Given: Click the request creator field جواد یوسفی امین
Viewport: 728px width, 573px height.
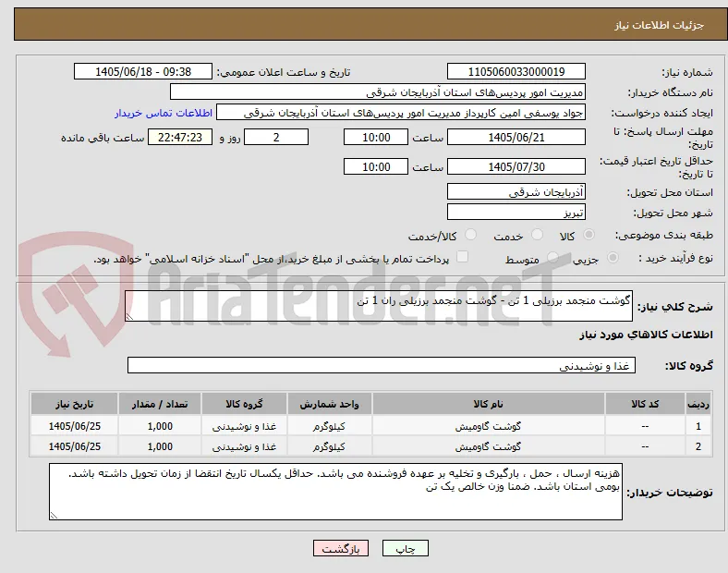Looking at the screenshot, I should (x=401, y=113).
